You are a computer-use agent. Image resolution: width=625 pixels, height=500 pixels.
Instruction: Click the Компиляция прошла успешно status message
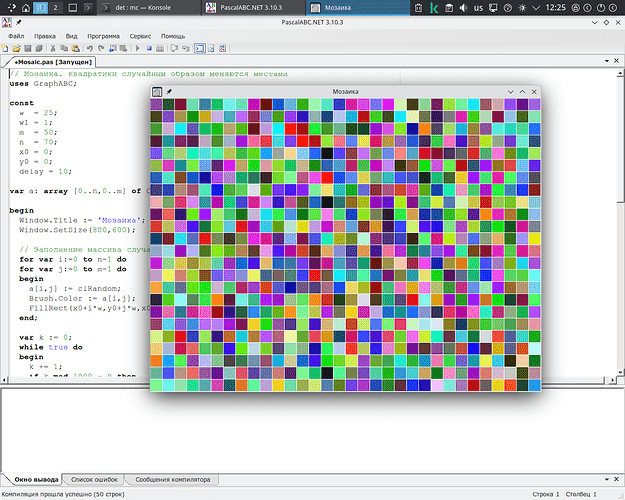tap(63, 494)
